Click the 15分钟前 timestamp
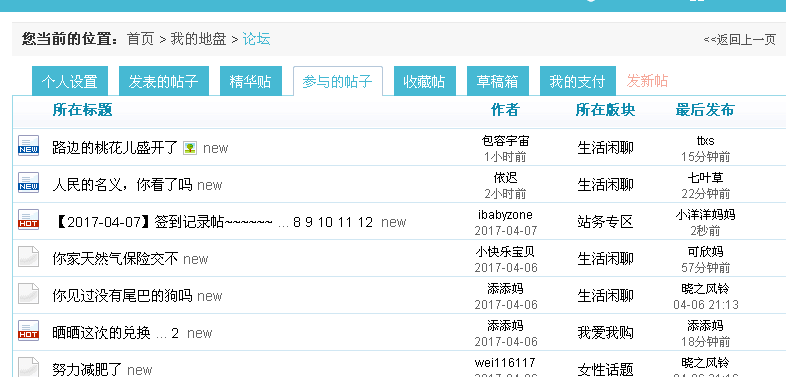 tap(706, 157)
